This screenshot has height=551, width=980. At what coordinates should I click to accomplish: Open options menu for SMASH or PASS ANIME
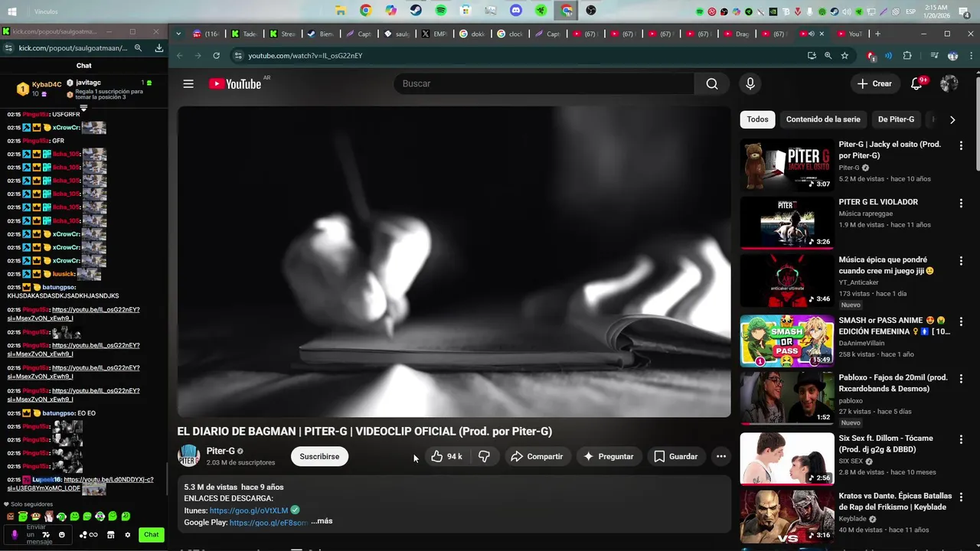[x=961, y=321]
